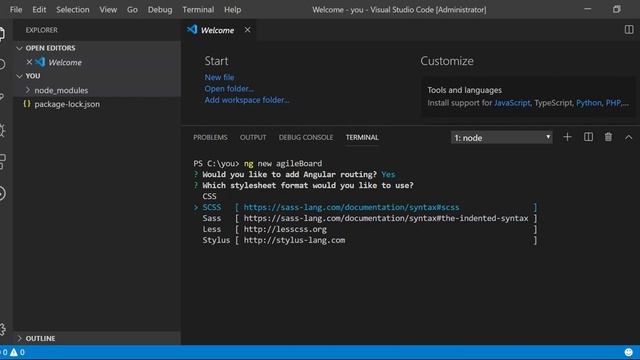
Task: Collapse the OPEN EDITORS section
Action: (x=19, y=48)
